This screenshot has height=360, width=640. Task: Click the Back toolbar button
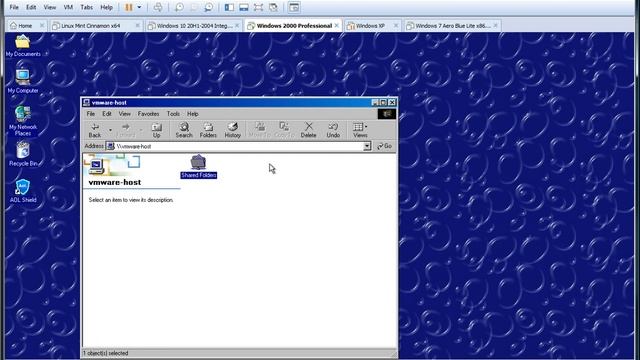95,130
